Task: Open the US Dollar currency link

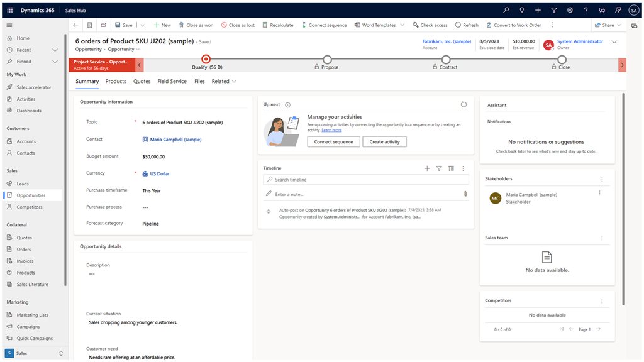Action: tap(160, 174)
